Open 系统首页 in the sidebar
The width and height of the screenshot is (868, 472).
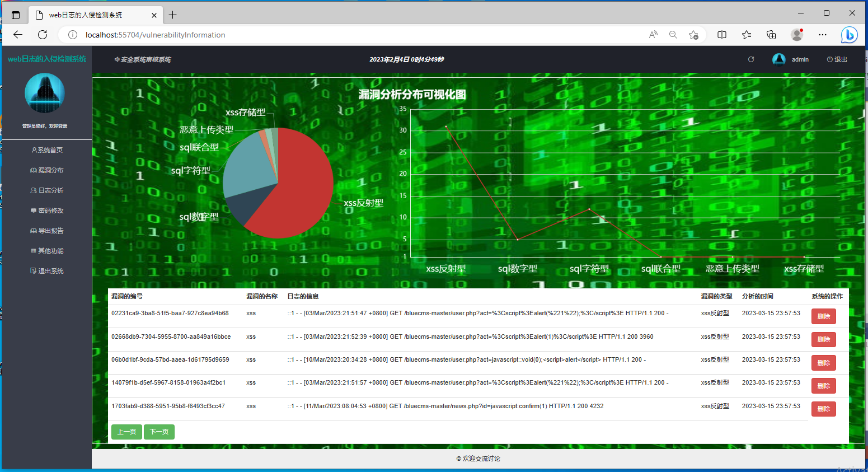47,150
